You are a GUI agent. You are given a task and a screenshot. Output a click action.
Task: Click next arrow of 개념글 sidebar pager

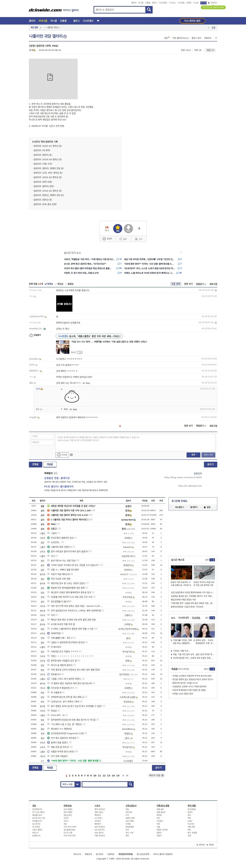point(214,669)
